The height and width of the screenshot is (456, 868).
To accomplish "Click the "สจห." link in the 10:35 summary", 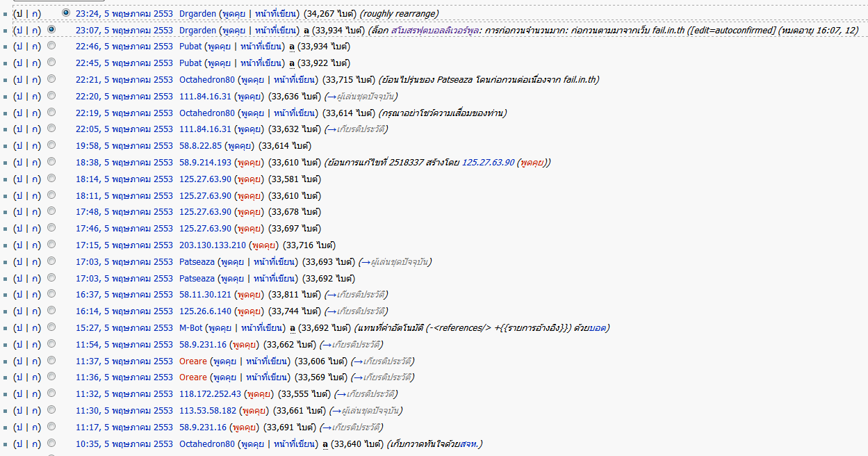I will pyautogui.click(x=470, y=444).
